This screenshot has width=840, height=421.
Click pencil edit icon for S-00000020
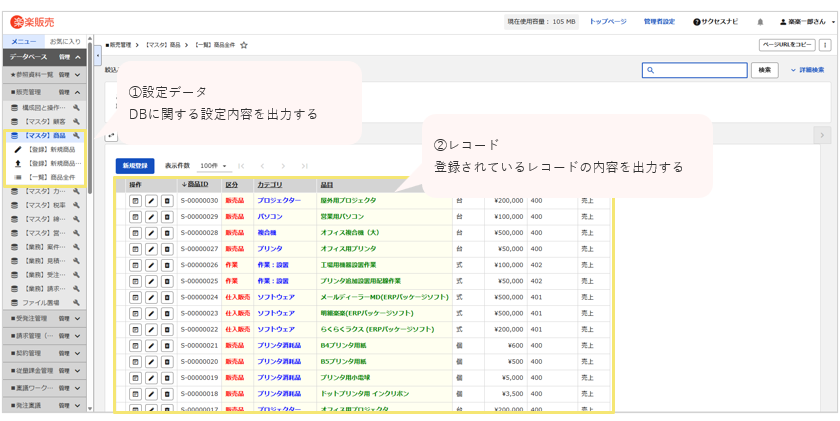click(152, 362)
